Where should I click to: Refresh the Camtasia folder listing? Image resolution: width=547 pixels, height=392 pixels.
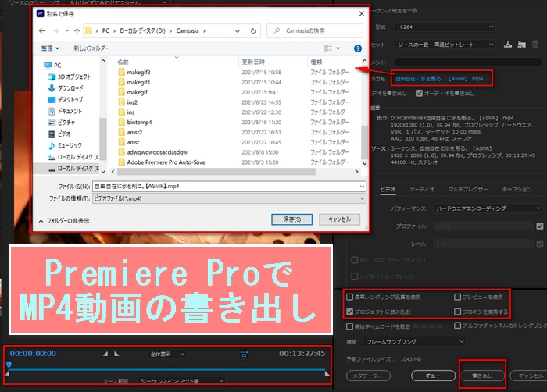tap(253, 31)
